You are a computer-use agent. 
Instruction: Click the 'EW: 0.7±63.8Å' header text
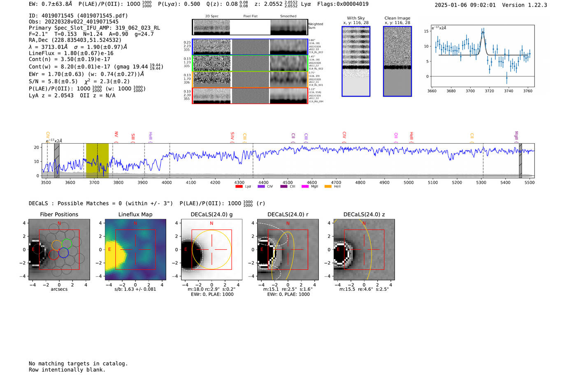51,4
